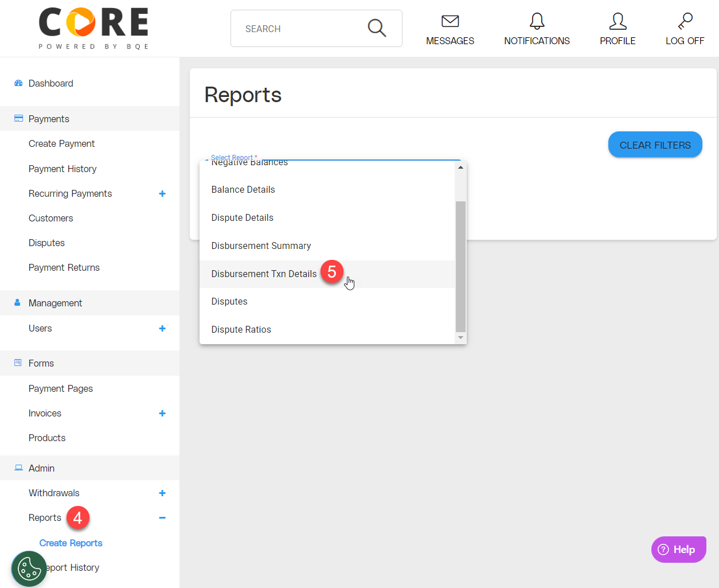Select Disbursement Txn Details report option
This screenshot has height=588, width=719.
pos(264,274)
